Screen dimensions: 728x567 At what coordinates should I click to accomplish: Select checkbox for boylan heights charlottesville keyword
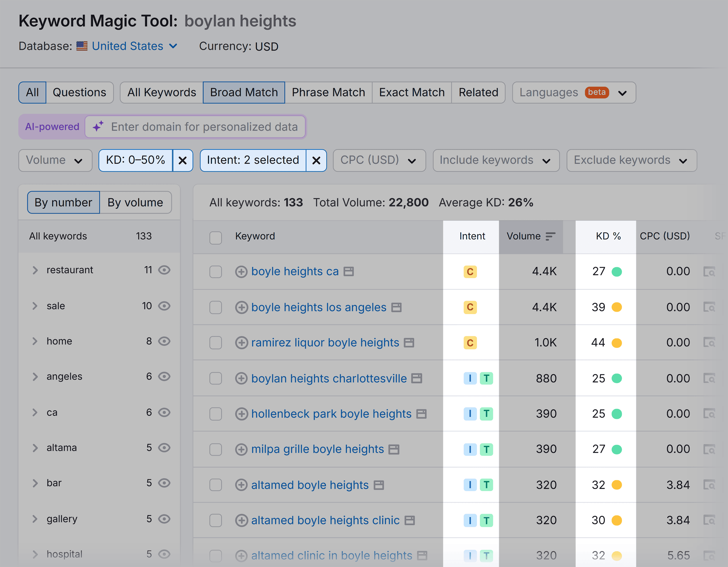pyautogui.click(x=216, y=378)
